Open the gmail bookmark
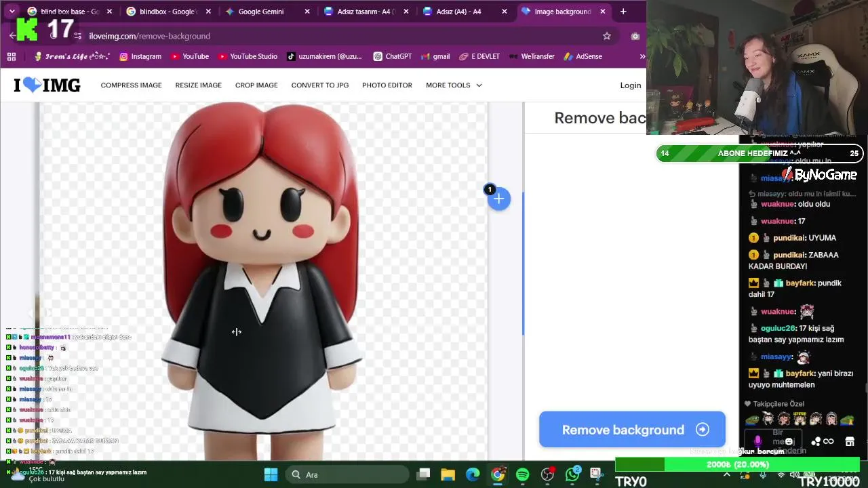This screenshot has height=488, width=868. [x=435, y=56]
